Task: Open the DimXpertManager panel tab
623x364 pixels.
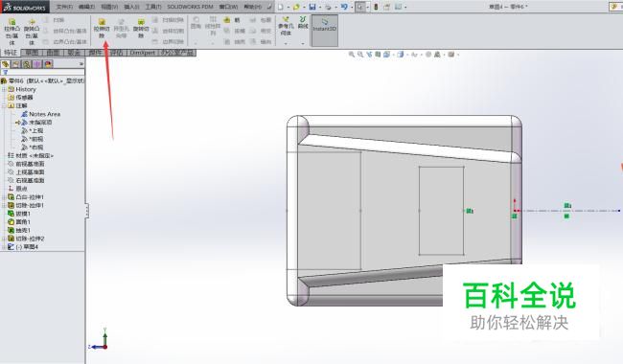Action: (37, 64)
